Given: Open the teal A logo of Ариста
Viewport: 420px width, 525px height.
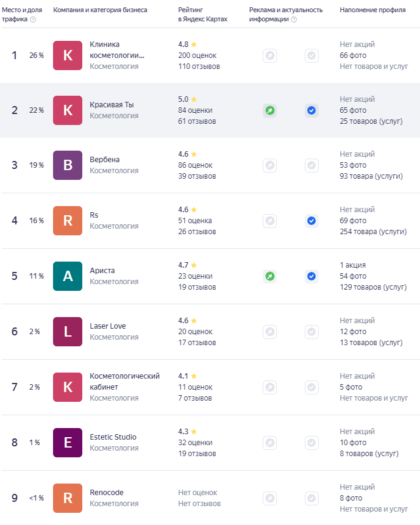Looking at the screenshot, I should click(68, 276).
